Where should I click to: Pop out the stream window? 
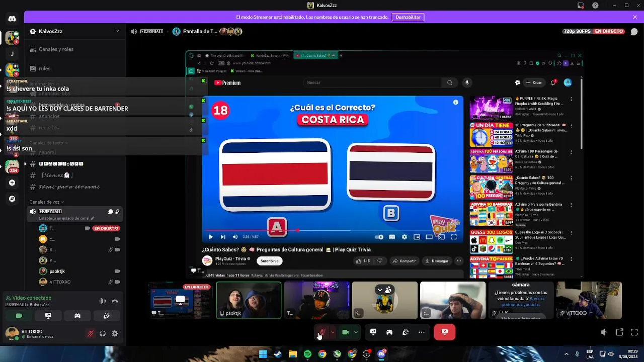coord(620,332)
